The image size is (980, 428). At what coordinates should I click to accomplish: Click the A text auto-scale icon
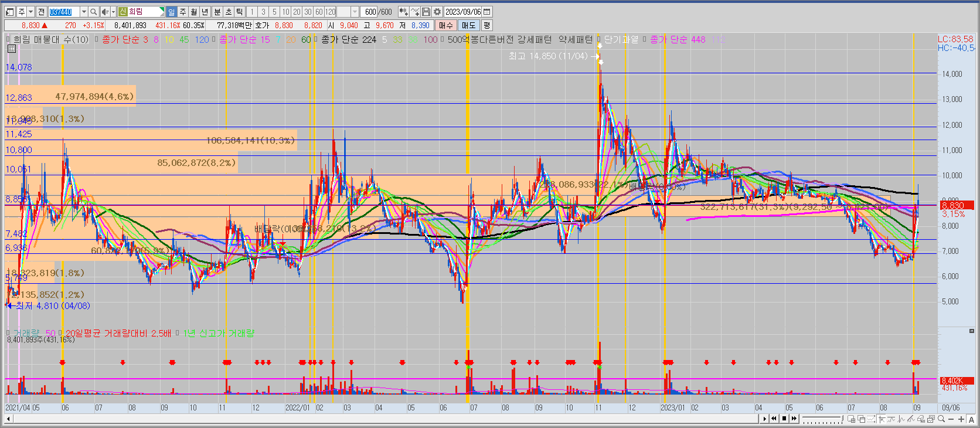[x=971, y=419]
